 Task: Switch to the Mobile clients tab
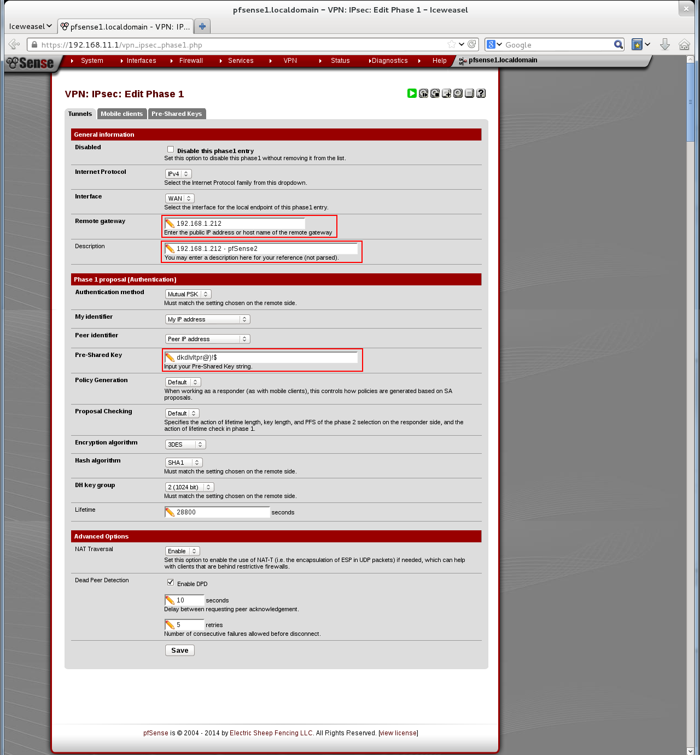click(x=121, y=114)
